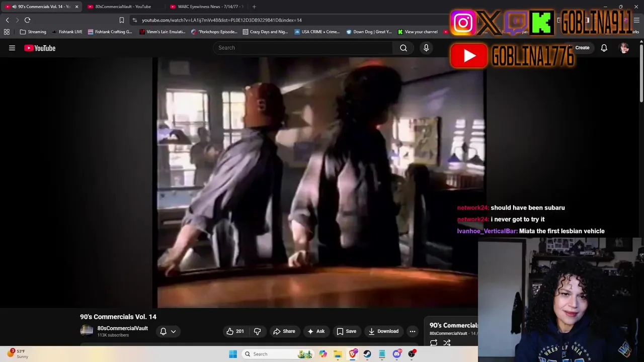The height and width of the screenshot is (362, 644).
Task: Open Discord from the taskbar
Action: (x=397, y=354)
